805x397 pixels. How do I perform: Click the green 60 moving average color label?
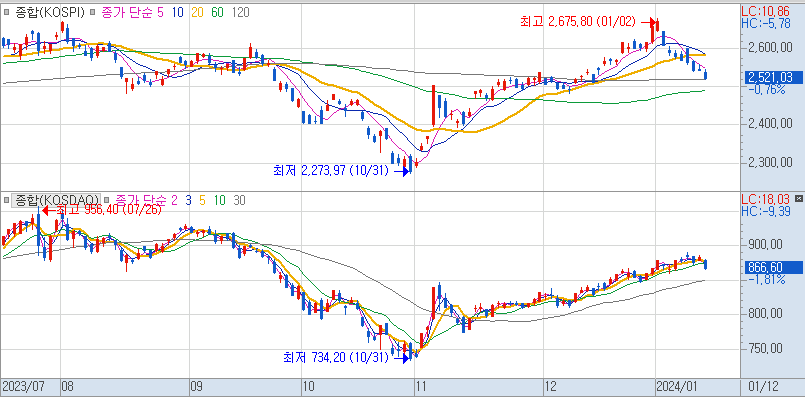[218, 12]
